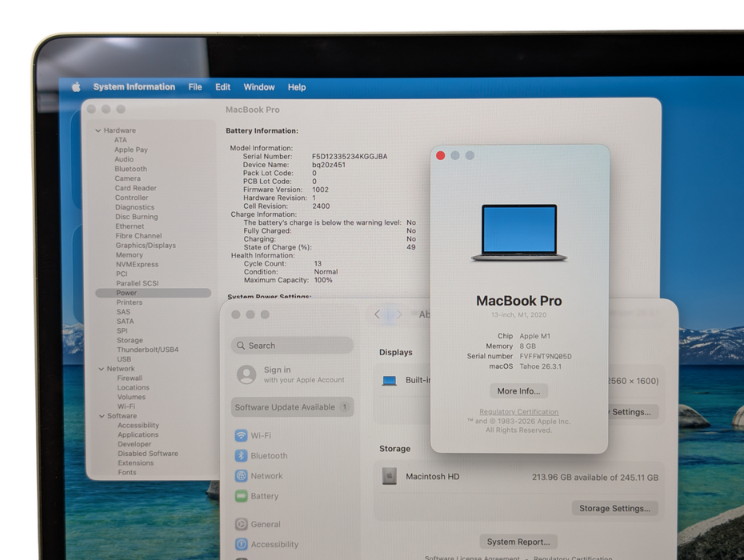The height and width of the screenshot is (560, 744).
Task: Click the General gear icon in Settings
Action: click(x=241, y=524)
